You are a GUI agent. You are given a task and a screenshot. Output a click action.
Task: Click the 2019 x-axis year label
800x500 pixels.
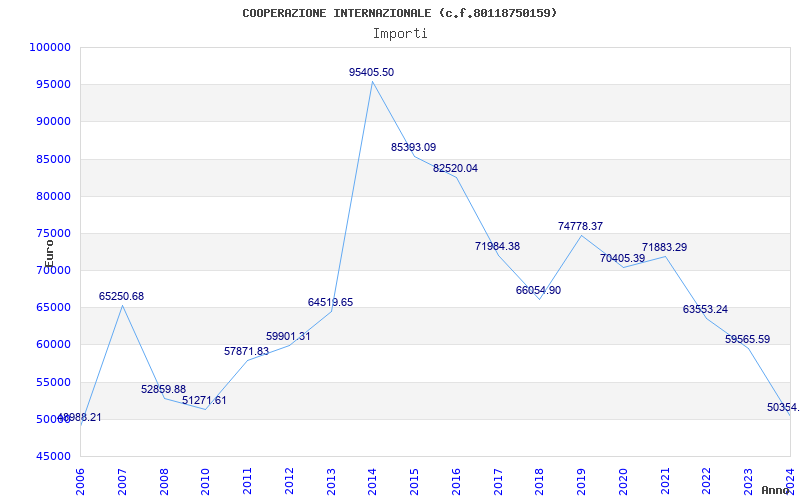click(582, 477)
